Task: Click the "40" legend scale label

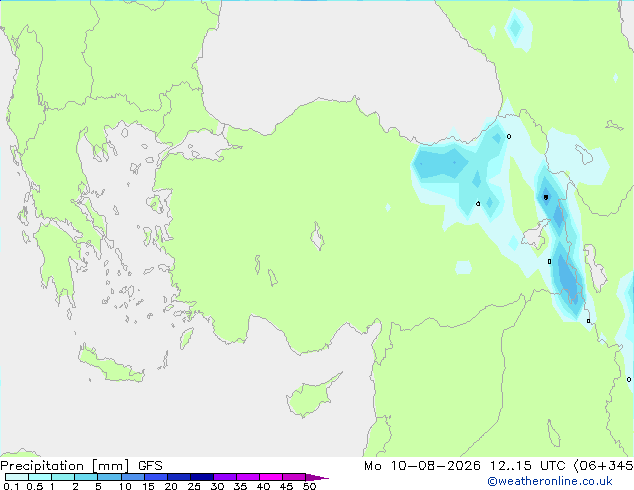Action: point(263,486)
